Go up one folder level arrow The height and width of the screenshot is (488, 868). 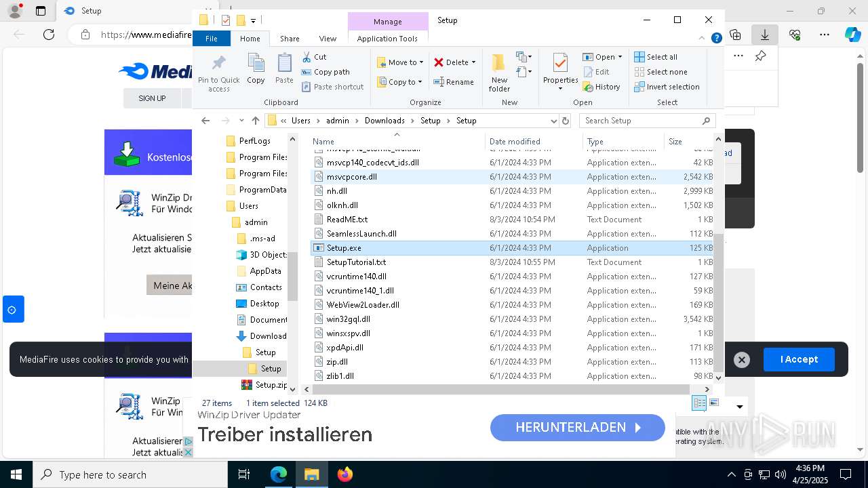255,121
